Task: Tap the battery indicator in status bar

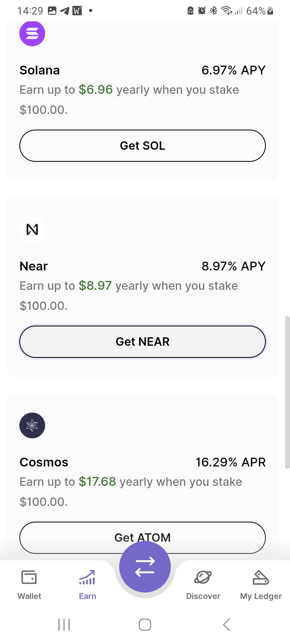Action: 270,11
